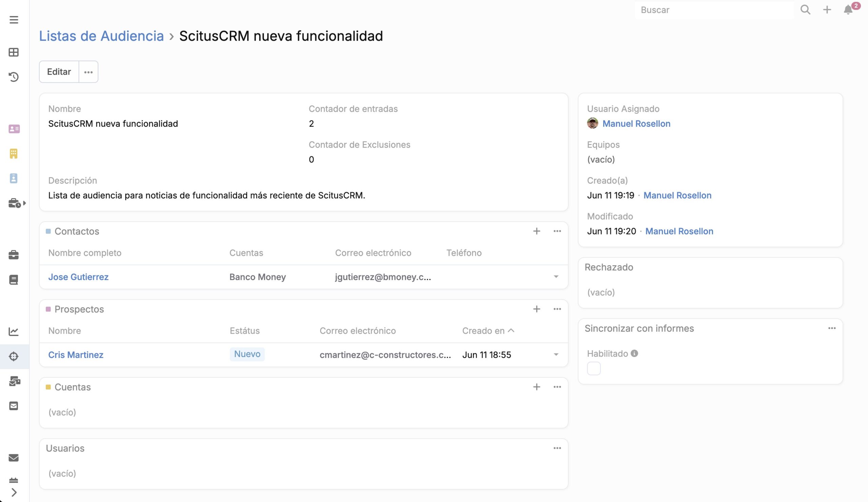This screenshot has width=868, height=502.
Task: Open Manuel Rosellon link in Modificado row
Action: (x=679, y=231)
